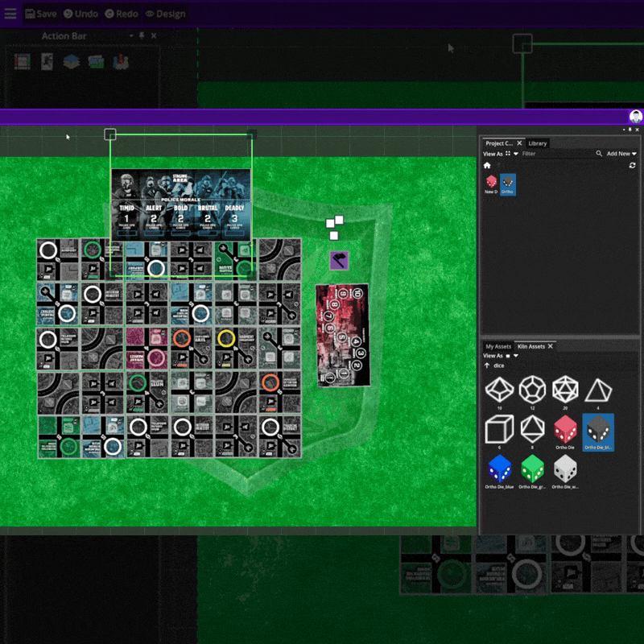Pin the Action Bar panel
This screenshot has width=644, height=644.
pos(142,36)
